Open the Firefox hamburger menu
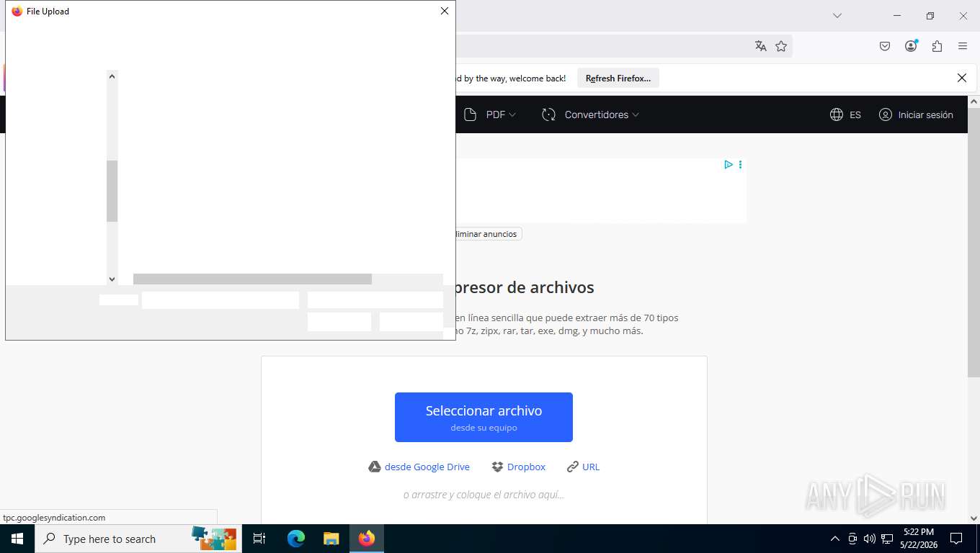Viewport: 980px width, 553px height. click(x=963, y=46)
